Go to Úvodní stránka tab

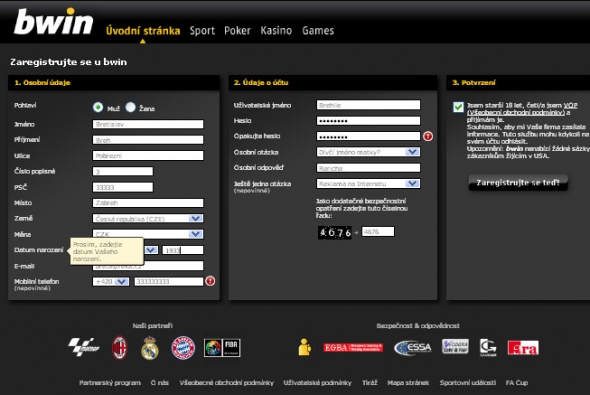(143, 30)
